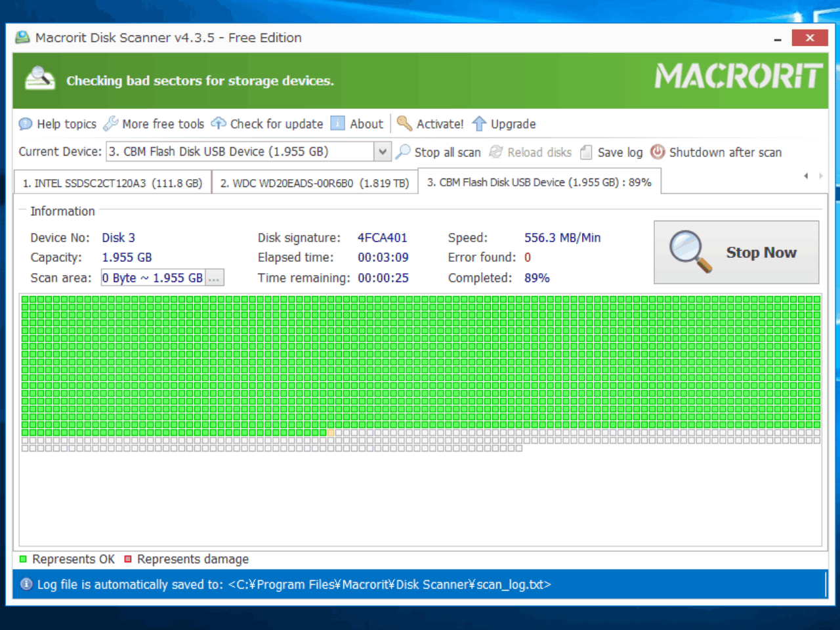Open scan area options ellipsis button
Image resolution: width=840 pixels, height=630 pixels.
[215, 278]
